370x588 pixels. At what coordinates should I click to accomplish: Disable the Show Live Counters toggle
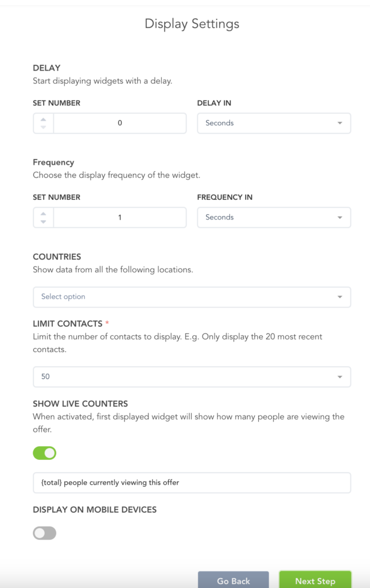click(x=45, y=453)
